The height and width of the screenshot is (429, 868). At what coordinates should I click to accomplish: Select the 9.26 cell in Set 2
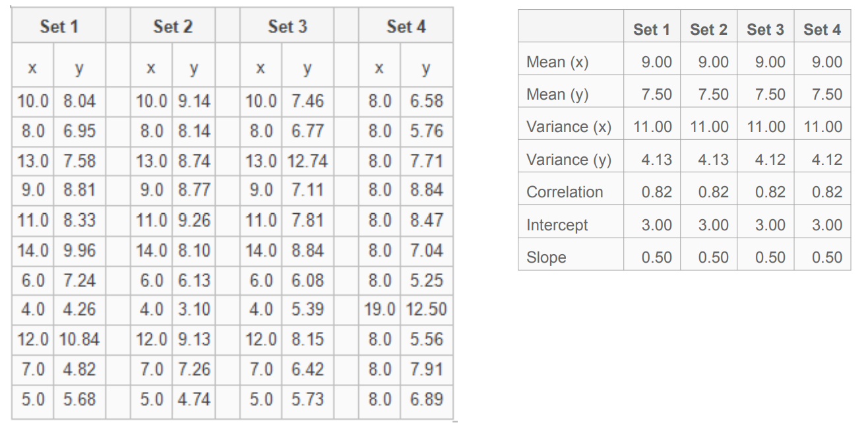click(x=194, y=220)
